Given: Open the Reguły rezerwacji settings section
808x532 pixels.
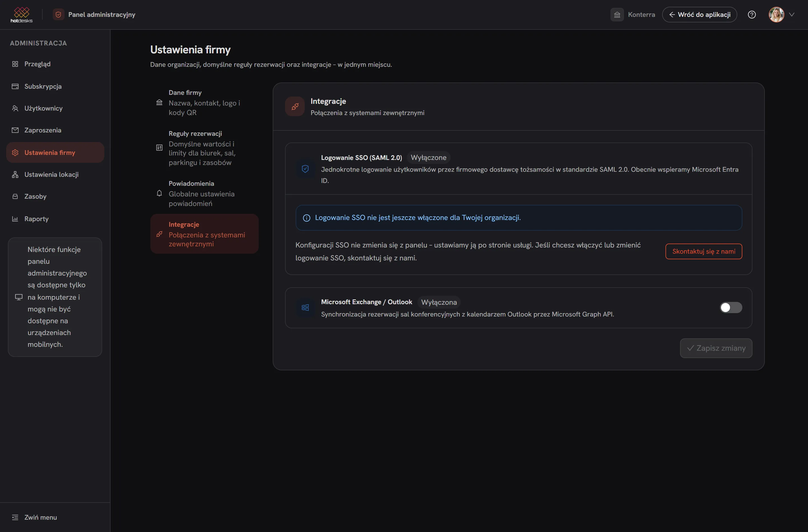Looking at the screenshot, I should (204, 148).
